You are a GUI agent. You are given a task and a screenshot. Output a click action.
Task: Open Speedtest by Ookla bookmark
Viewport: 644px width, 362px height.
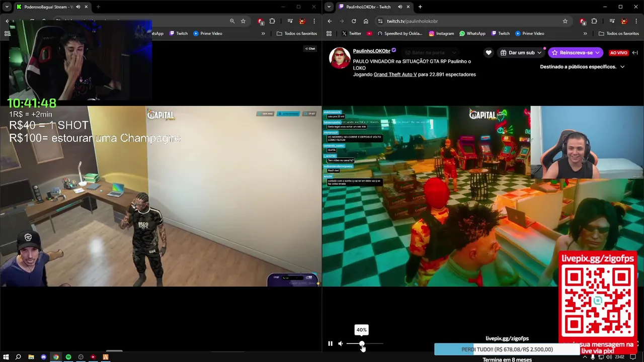click(x=399, y=34)
